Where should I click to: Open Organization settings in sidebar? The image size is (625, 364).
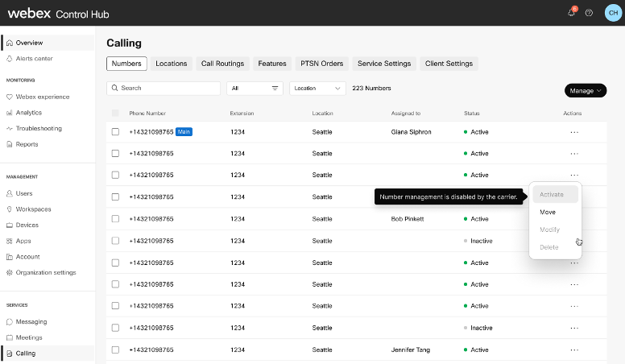pos(46,272)
